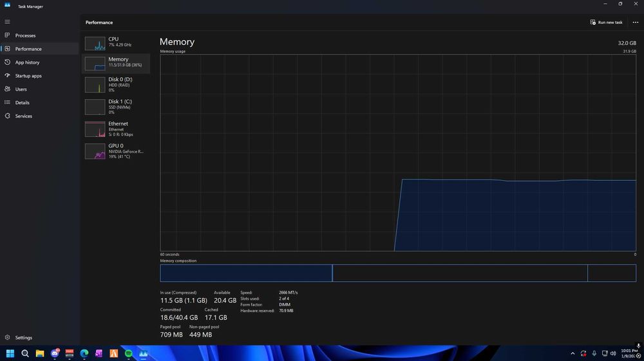The image size is (644, 361).
Task: Select the Ethernet performance item
Action: point(116,129)
